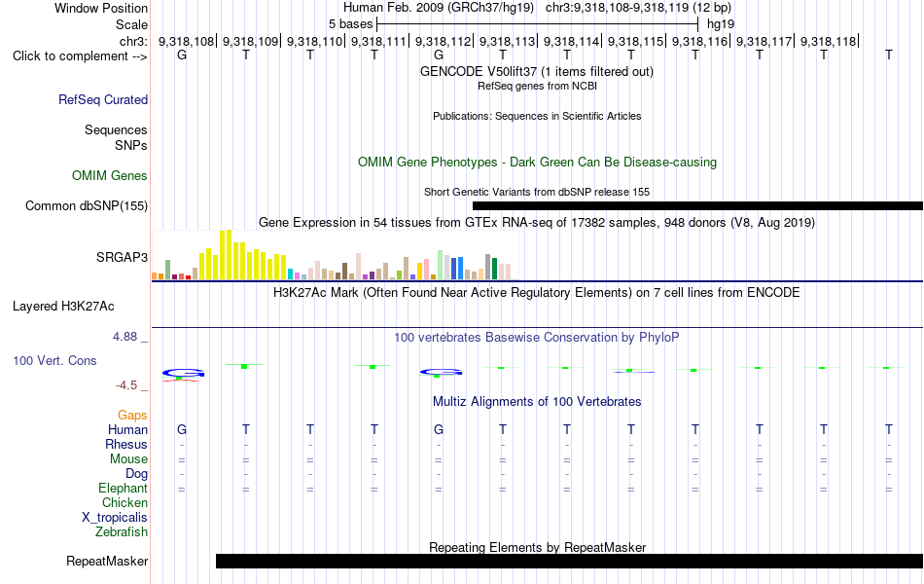
Task: Click the Dog alignment row label
Action: click(x=137, y=474)
